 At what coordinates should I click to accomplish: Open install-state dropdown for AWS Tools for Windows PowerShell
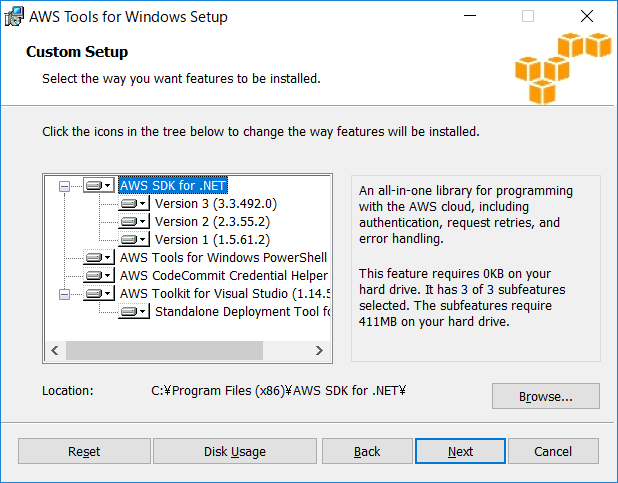click(99, 257)
